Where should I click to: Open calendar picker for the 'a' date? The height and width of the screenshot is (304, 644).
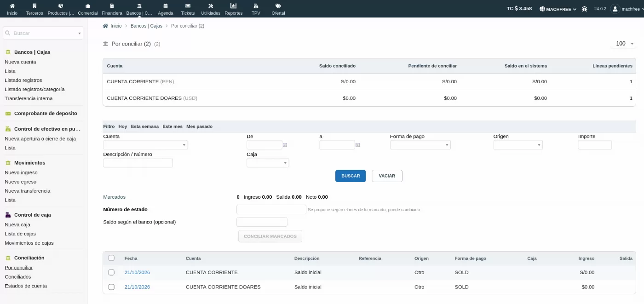[357, 145]
